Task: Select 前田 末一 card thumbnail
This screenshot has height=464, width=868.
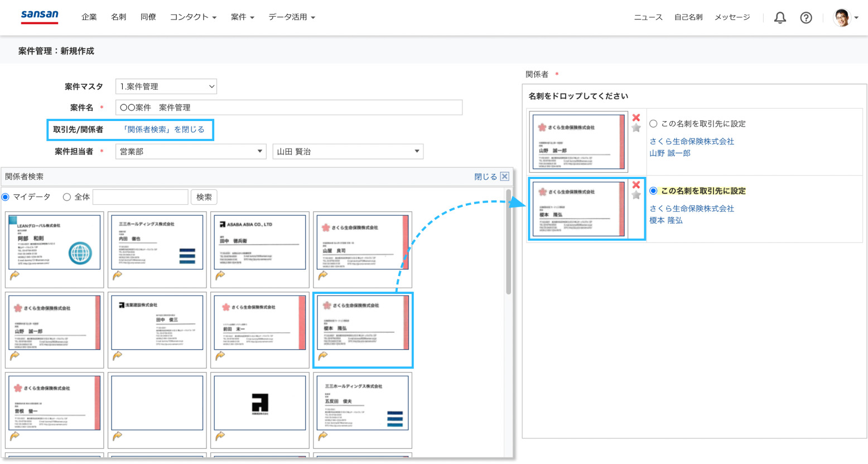Action: click(x=260, y=322)
